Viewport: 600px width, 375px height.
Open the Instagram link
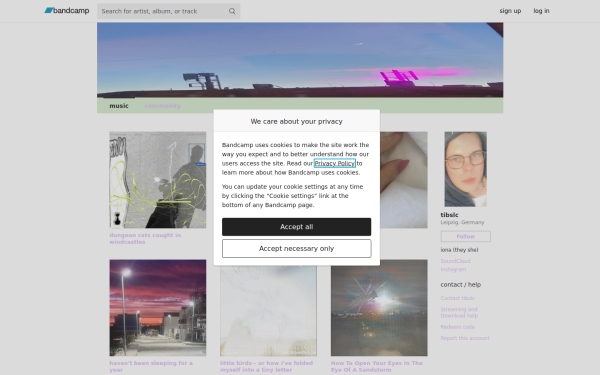(453, 269)
